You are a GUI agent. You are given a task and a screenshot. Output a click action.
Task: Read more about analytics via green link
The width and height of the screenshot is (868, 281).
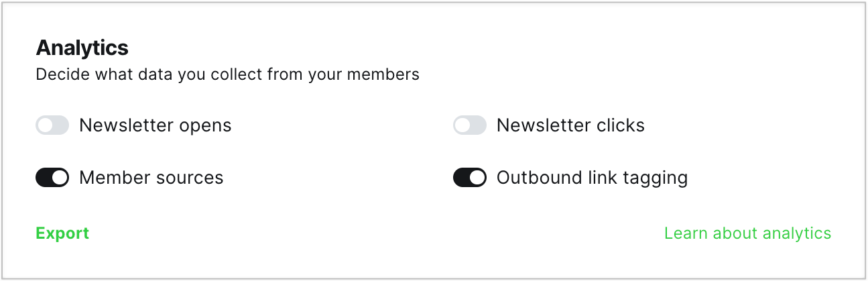(x=747, y=233)
